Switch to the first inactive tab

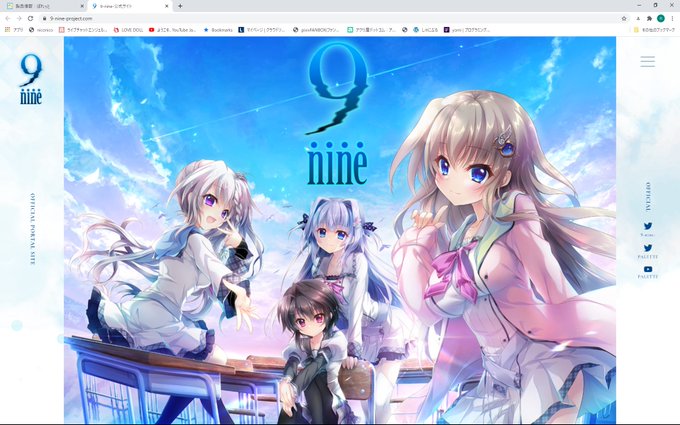point(44,6)
